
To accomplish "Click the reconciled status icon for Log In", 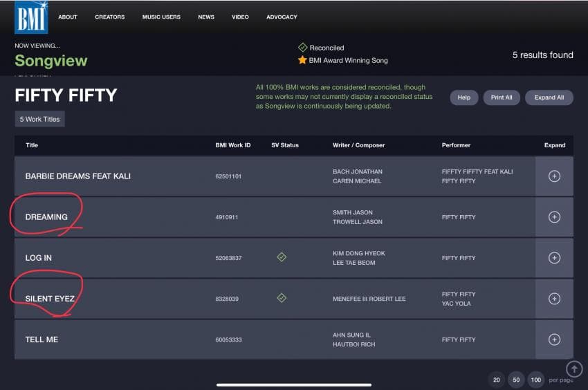I will pos(282,257).
